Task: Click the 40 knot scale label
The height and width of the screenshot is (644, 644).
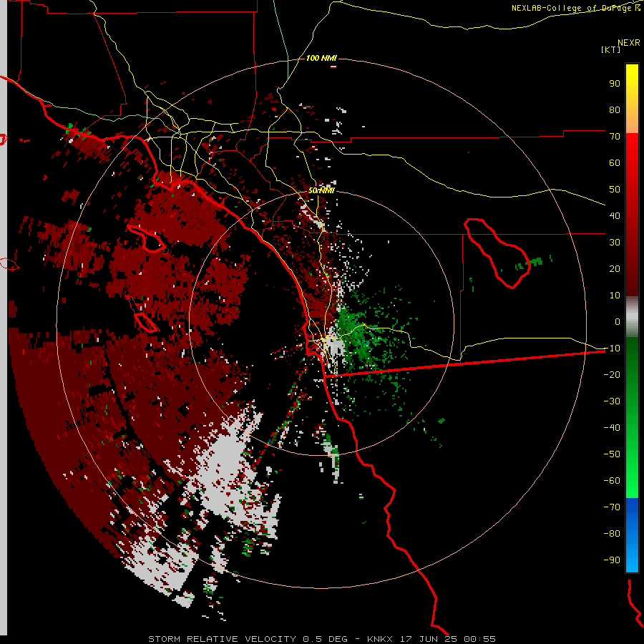Action: coord(615,215)
